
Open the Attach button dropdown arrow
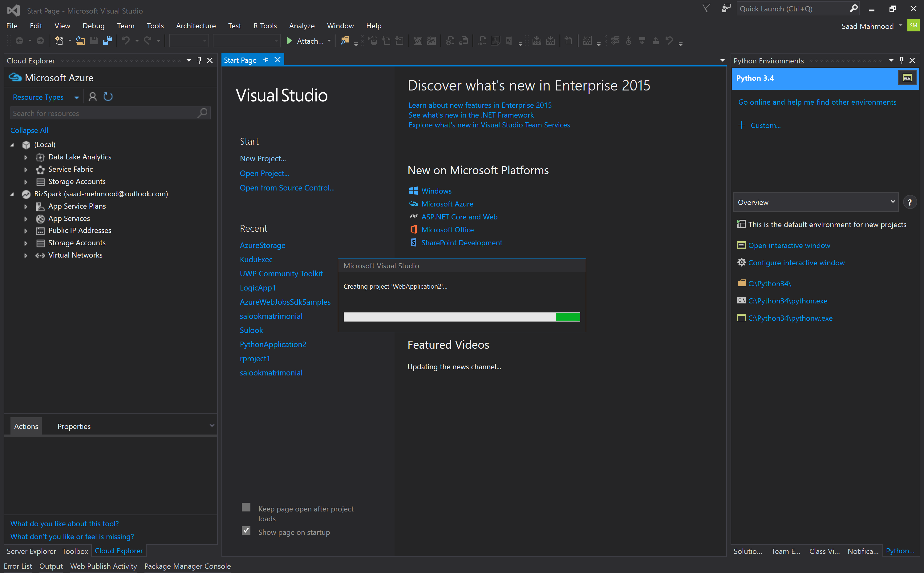click(329, 41)
